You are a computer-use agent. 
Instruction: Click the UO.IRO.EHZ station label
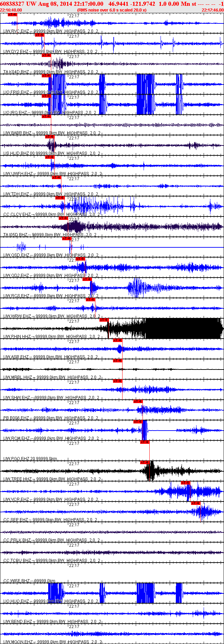pyautogui.click(x=15, y=113)
